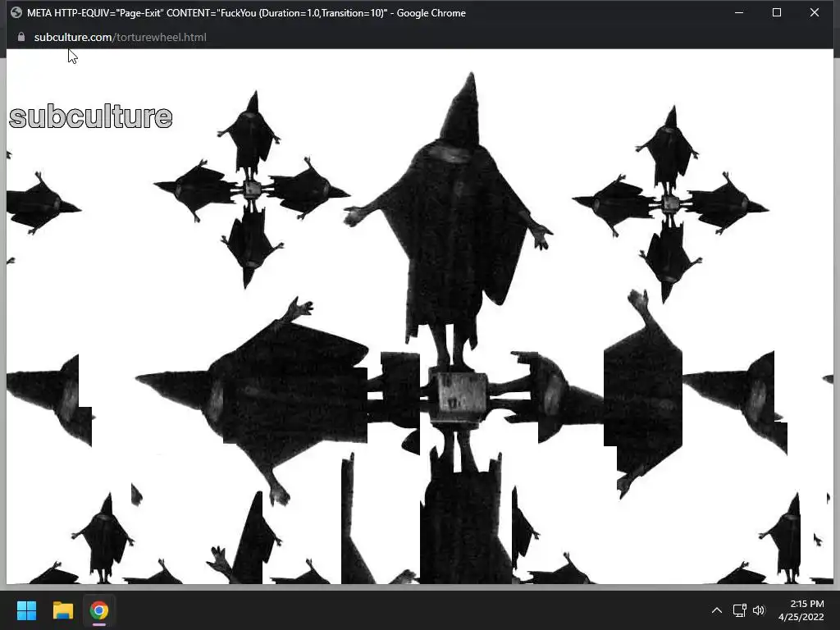Click the Chrome taskbar icon

(98, 610)
